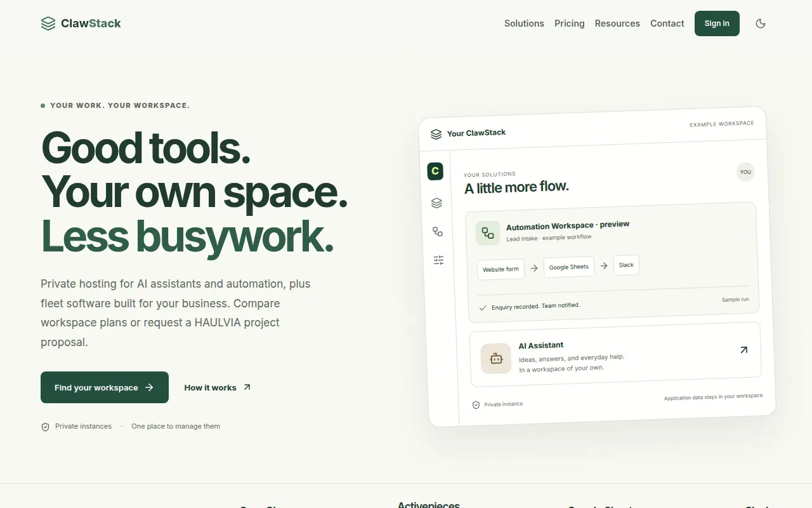
Task: Click the arrow between Website form and Google Sheets
Action: [x=534, y=268]
